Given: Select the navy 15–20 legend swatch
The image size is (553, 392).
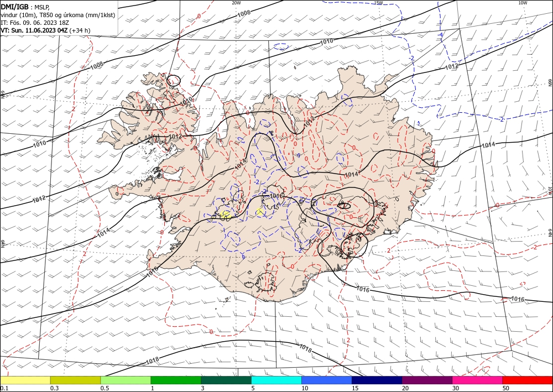Looking at the screenshot, I should coord(377,380).
